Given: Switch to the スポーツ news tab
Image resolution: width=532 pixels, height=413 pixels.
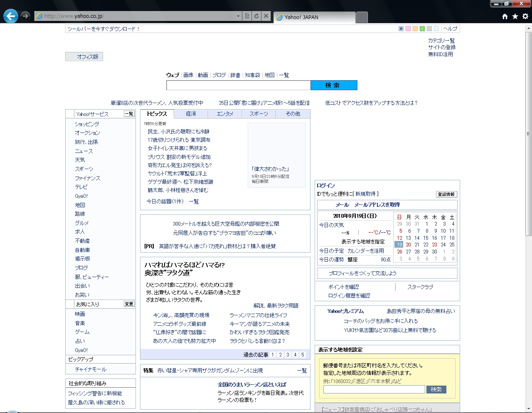Looking at the screenshot, I should click(x=259, y=114).
